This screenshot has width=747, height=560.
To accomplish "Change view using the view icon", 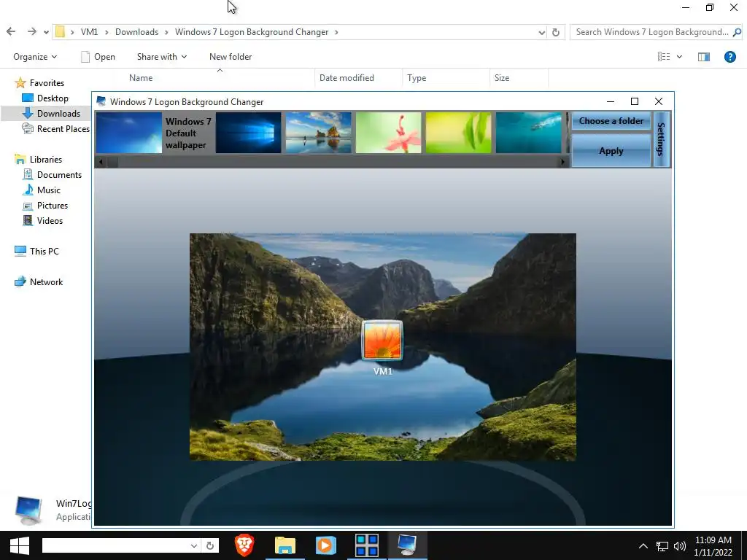I will (x=664, y=57).
